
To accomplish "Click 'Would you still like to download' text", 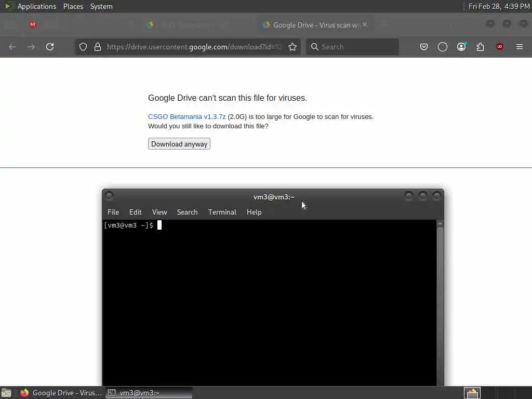I will point(208,126).
